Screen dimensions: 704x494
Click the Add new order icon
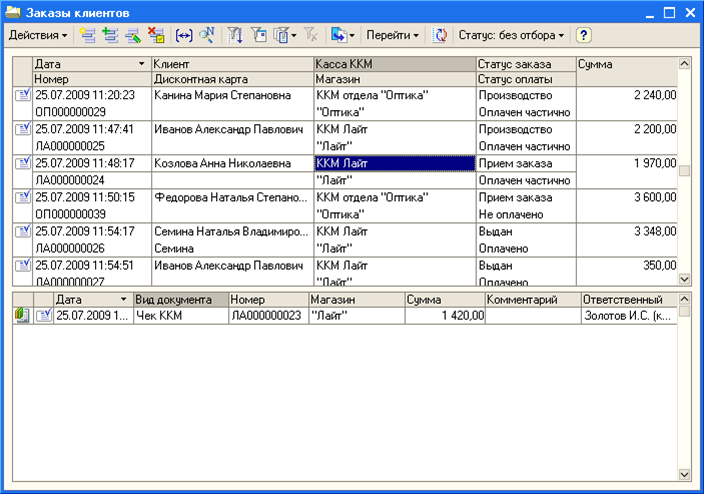87,35
